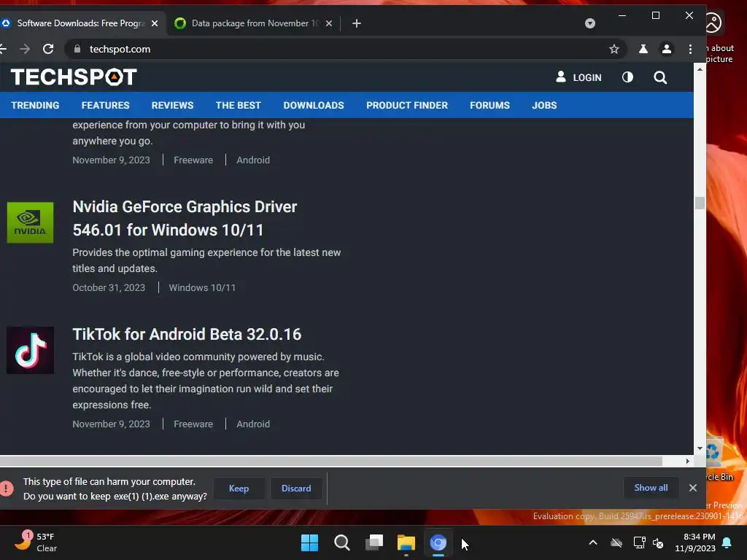The width and height of the screenshot is (747, 560).
Task: Close the Data package tab
Action: (x=329, y=23)
